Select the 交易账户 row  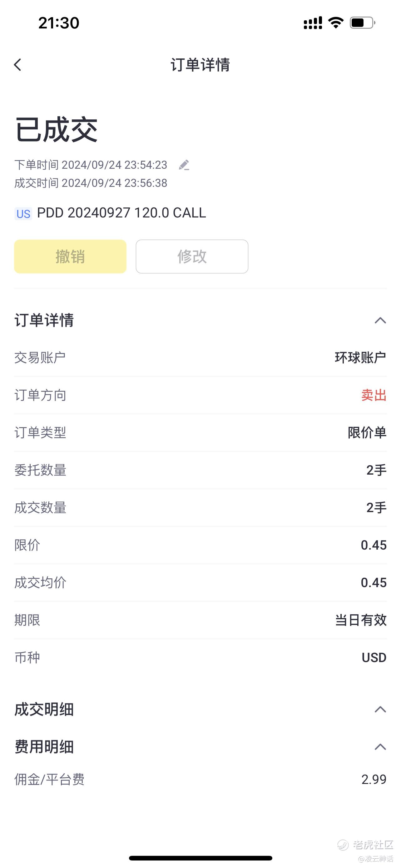(x=200, y=357)
